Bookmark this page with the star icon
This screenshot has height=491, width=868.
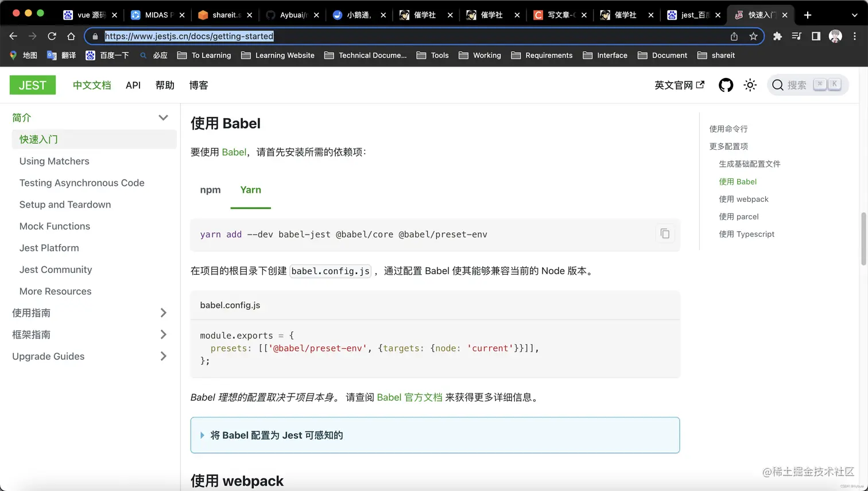(753, 36)
